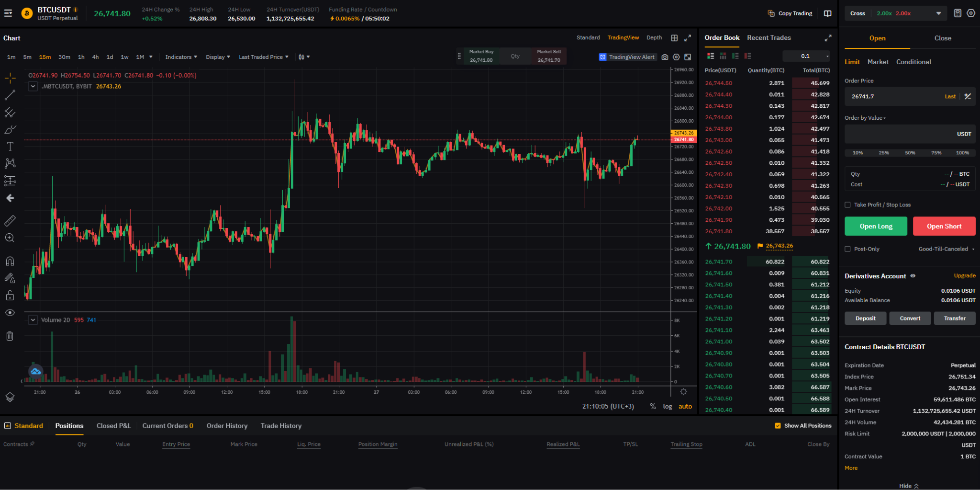The height and width of the screenshot is (490, 980).
Task: Open the candlestick chart type dropdown
Action: coord(304,57)
